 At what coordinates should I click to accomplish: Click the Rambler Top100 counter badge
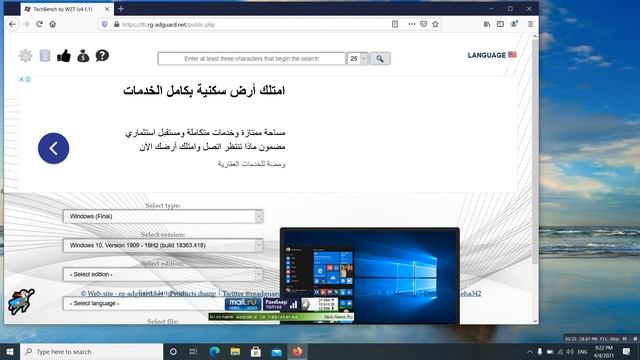(x=280, y=304)
